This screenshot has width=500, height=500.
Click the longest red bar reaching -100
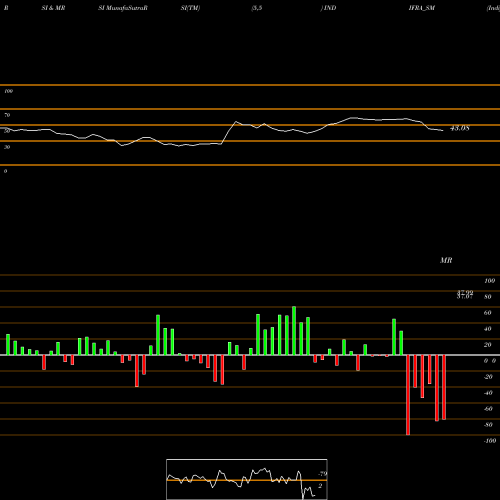point(408,395)
